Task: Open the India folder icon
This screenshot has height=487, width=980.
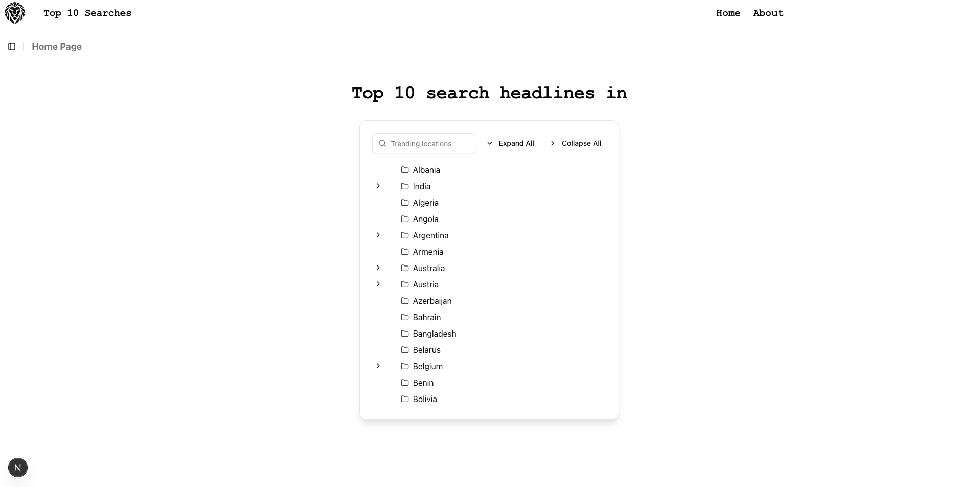Action: click(404, 186)
